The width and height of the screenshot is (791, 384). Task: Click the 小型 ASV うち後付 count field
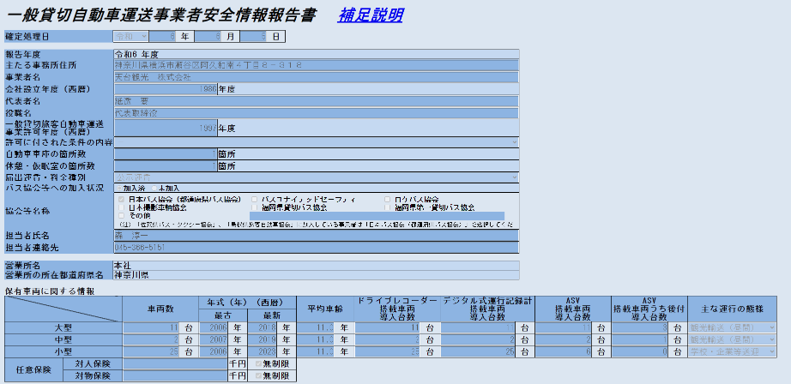click(640, 352)
